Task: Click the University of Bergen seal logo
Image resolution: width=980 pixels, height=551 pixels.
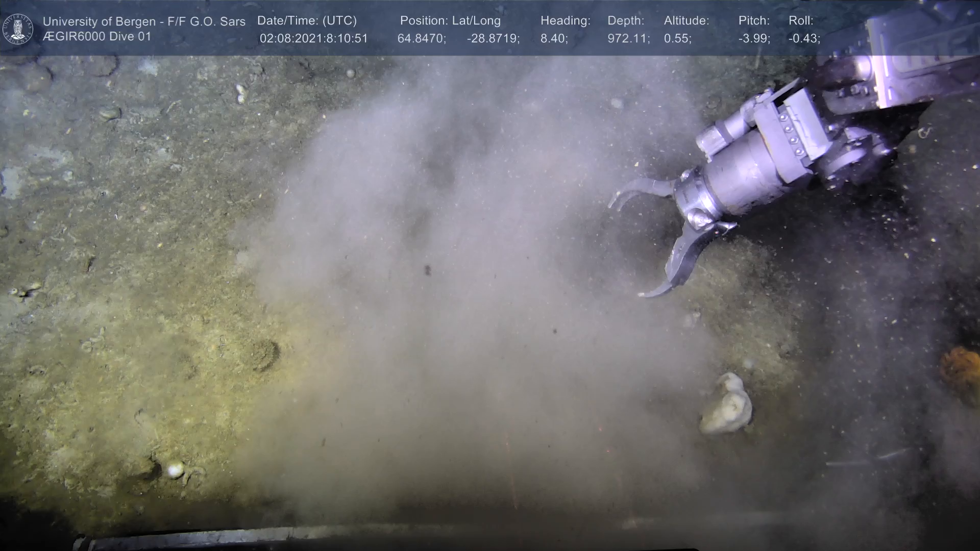Action: [x=18, y=29]
